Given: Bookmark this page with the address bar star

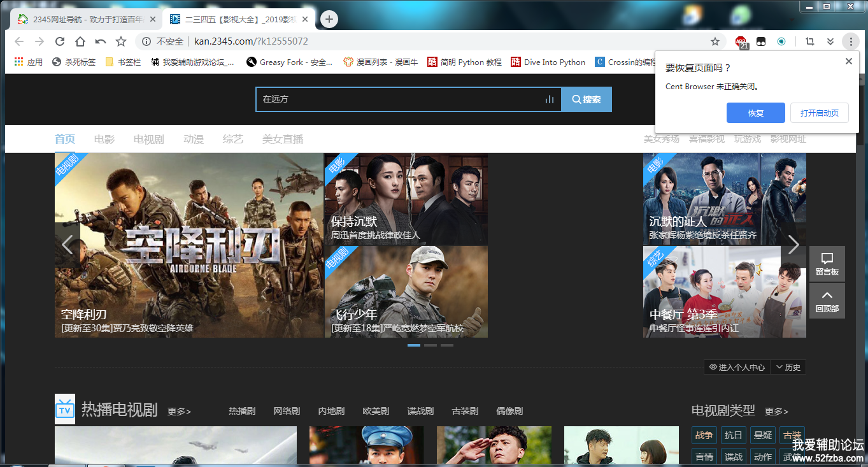Looking at the screenshot, I should pos(715,41).
